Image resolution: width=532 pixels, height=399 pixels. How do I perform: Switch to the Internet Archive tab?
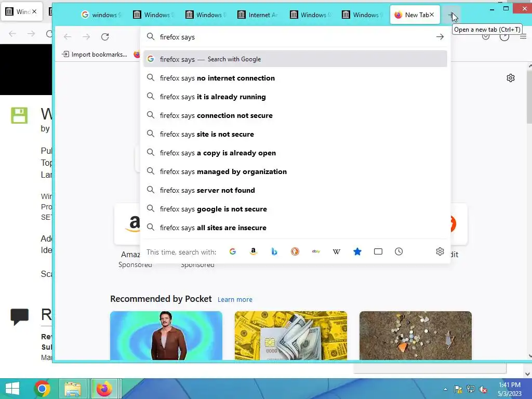[x=258, y=15]
